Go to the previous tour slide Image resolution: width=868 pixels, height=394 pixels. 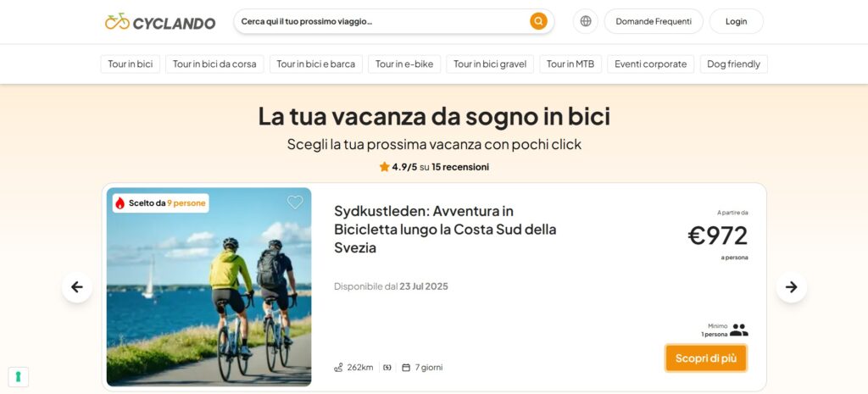pos(77,287)
